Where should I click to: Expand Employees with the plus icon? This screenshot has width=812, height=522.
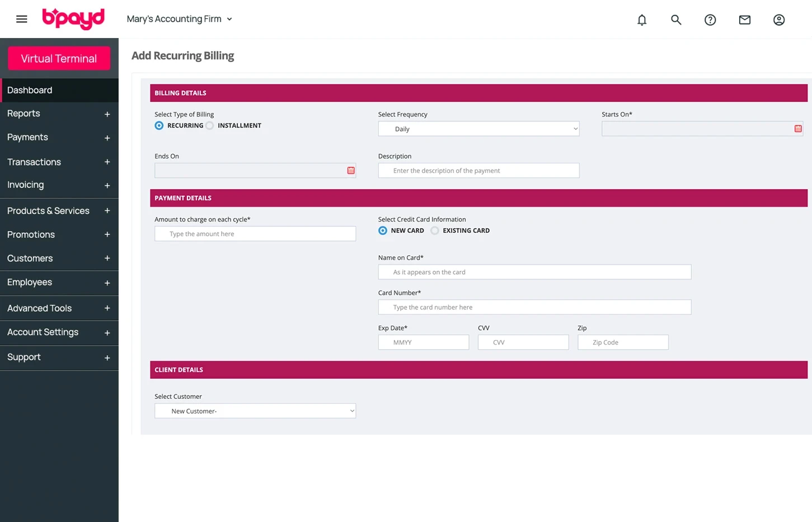[x=107, y=283]
